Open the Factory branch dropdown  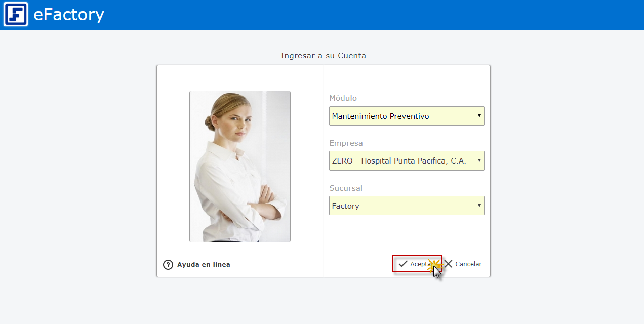tap(400, 206)
